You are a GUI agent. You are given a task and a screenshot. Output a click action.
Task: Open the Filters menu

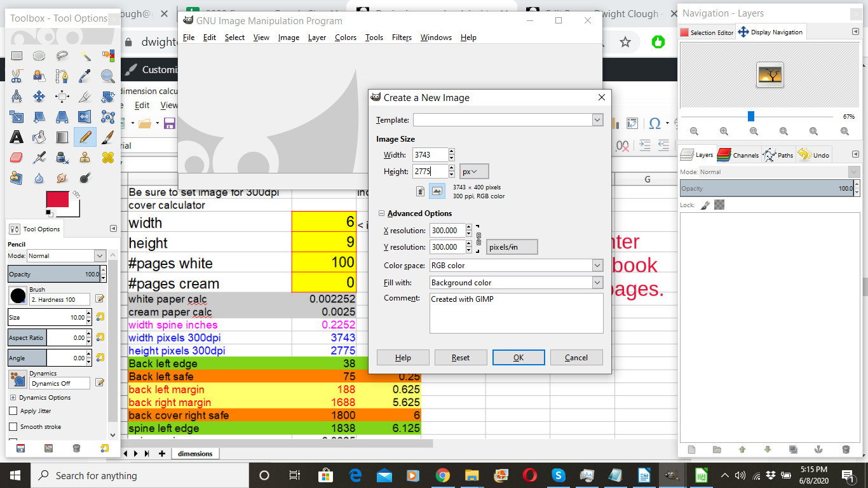click(x=402, y=37)
